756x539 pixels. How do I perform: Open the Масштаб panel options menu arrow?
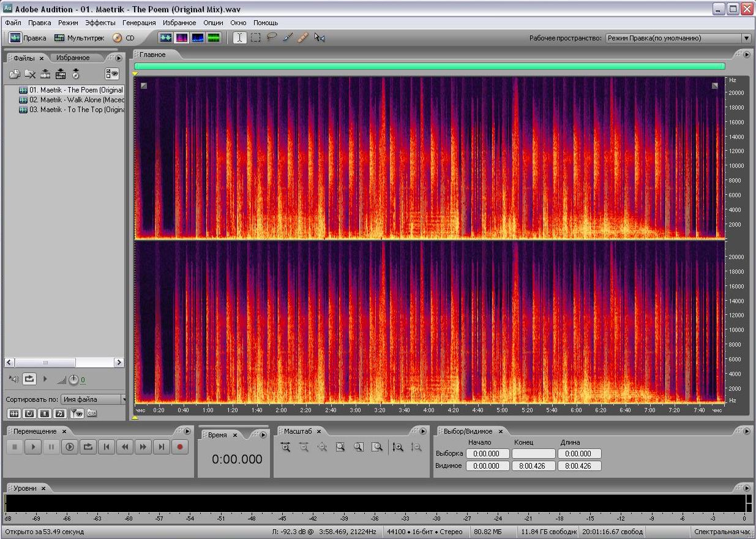tap(422, 431)
